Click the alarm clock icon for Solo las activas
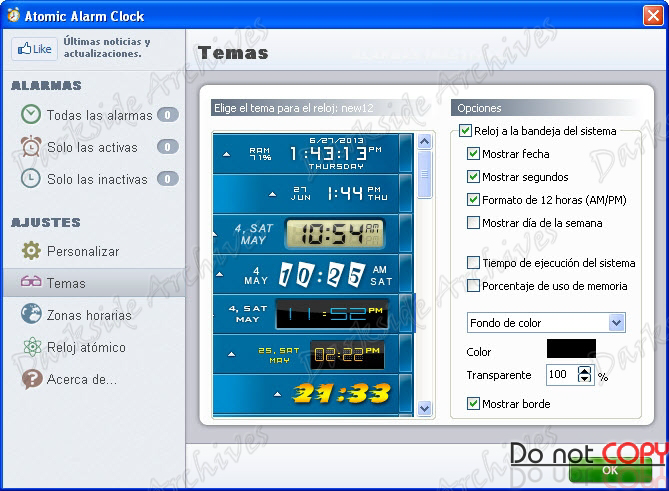Screen dimensions: 669x491 point(31,146)
